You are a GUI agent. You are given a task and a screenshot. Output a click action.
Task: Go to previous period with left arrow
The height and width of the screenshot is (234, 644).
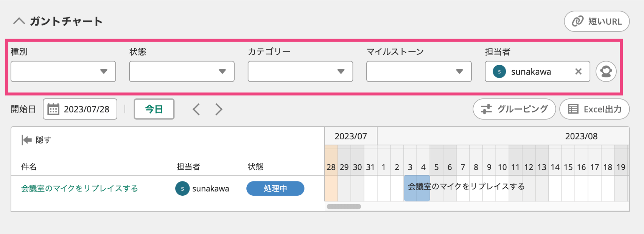click(196, 109)
